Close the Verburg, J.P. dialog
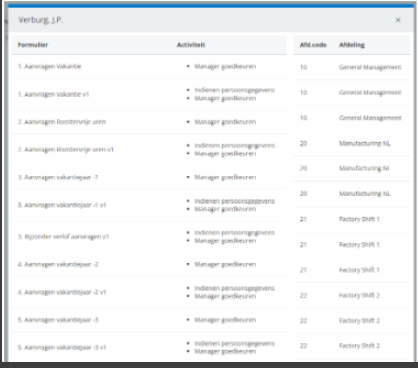The width and height of the screenshot is (418, 368). (x=398, y=20)
